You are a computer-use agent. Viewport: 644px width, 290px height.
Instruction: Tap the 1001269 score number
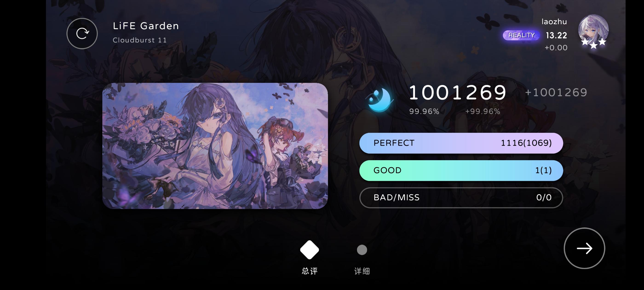pos(457,93)
